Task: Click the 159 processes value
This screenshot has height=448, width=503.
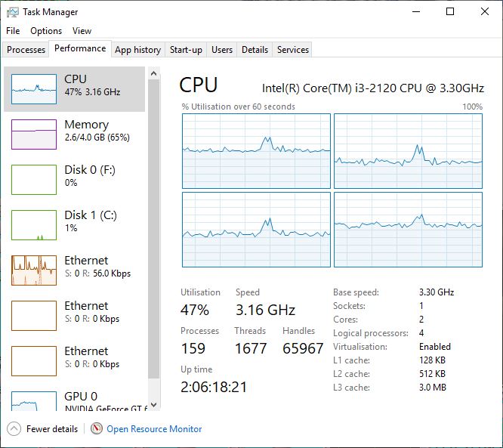Action: tap(193, 348)
